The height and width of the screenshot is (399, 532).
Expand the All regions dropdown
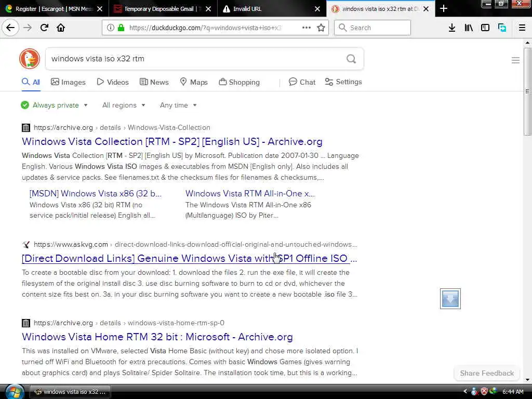(124, 105)
